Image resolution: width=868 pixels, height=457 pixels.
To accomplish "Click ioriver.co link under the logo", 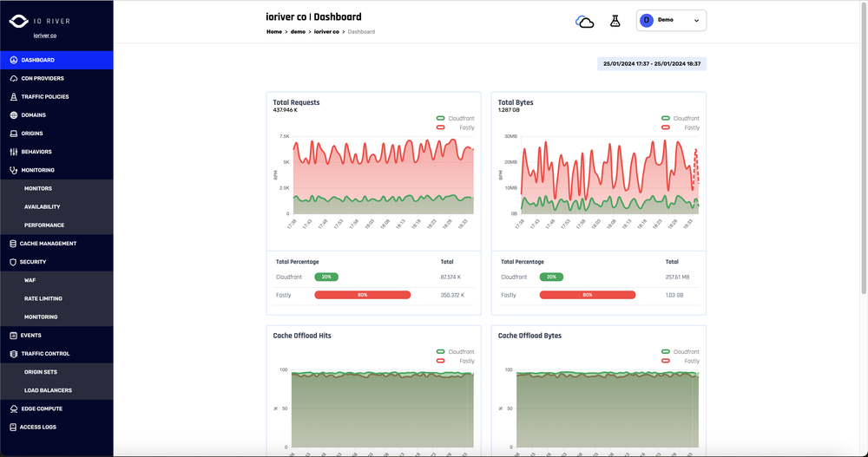I will click(45, 36).
